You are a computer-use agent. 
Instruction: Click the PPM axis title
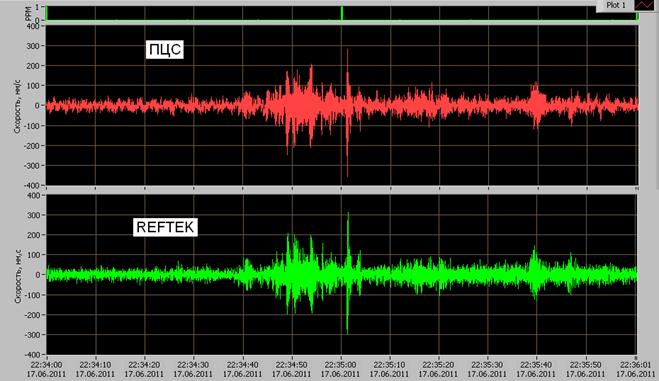[x=29, y=13]
